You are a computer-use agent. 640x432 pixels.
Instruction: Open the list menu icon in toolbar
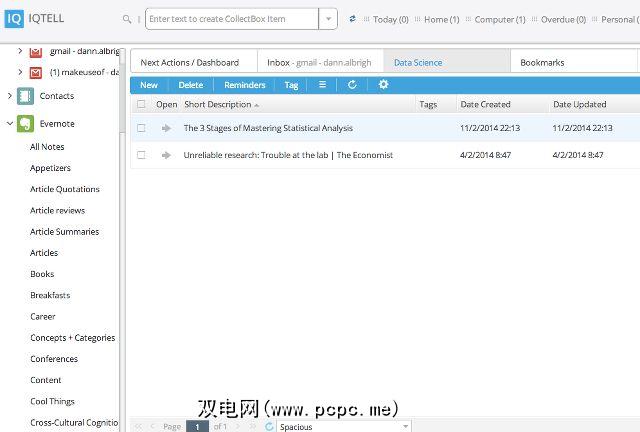coord(322,85)
